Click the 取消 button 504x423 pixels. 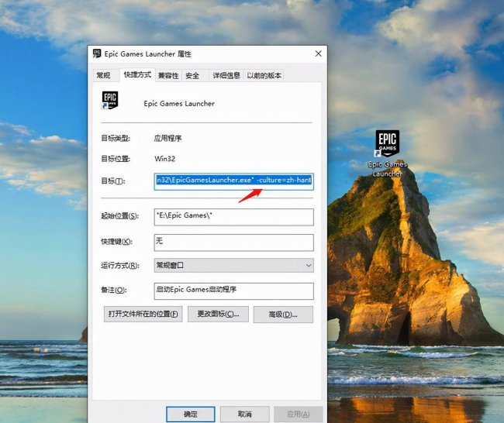click(244, 414)
